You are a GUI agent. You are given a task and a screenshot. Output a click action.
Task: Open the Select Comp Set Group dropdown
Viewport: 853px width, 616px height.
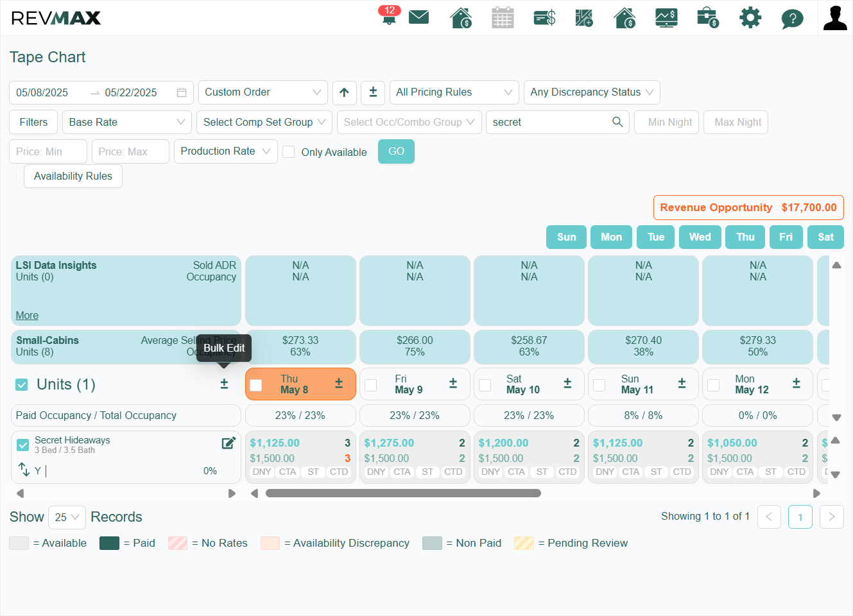pos(264,122)
